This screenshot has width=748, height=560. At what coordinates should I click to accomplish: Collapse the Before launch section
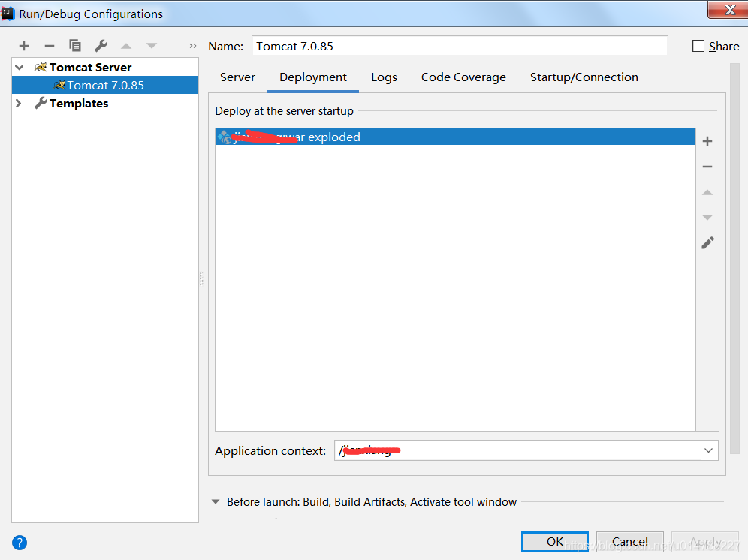tap(216, 501)
